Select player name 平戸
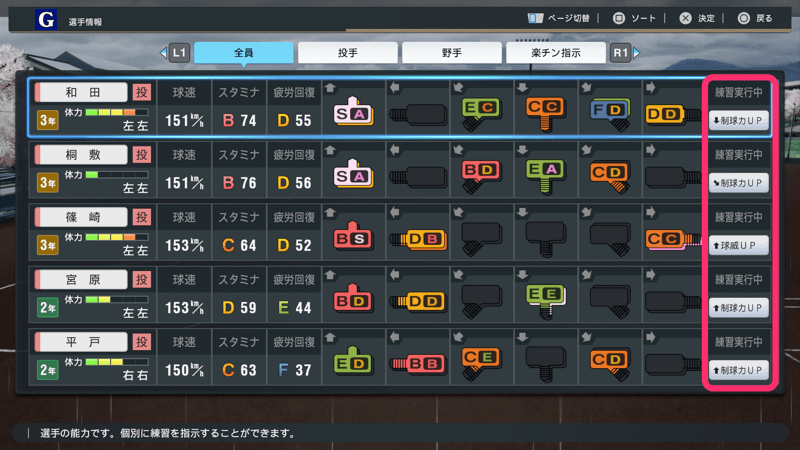800x450 pixels. click(x=83, y=342)
